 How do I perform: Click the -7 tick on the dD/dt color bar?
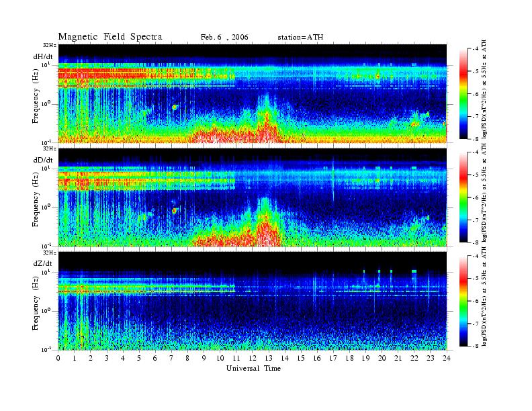click(x=476, y=220)
